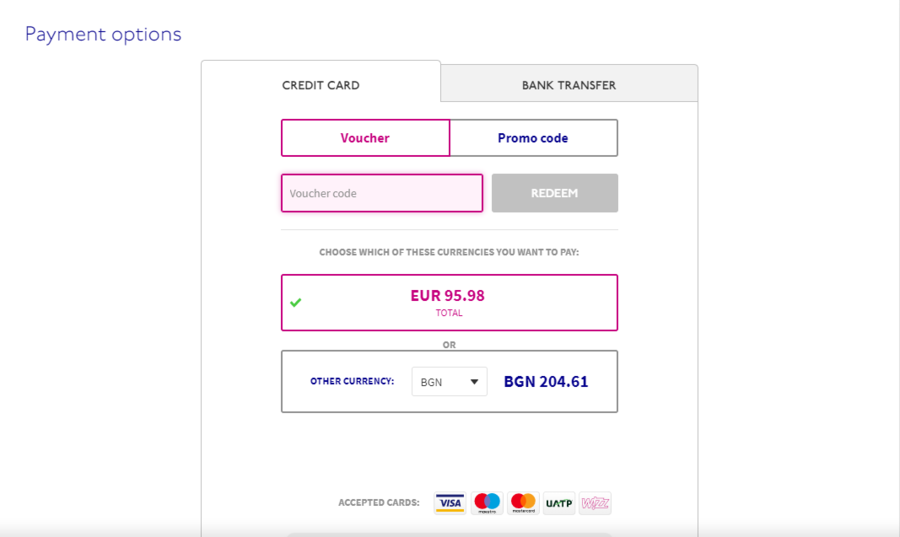
Task: Click the Mastercard logo
Action: tap(523, 503)
